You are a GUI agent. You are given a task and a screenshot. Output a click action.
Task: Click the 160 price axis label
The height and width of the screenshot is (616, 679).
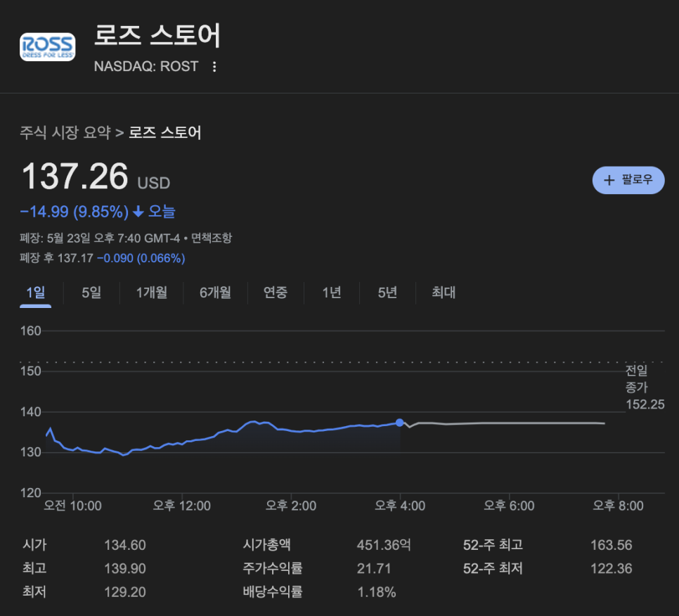pyautogui.click(x=31, y=331)
